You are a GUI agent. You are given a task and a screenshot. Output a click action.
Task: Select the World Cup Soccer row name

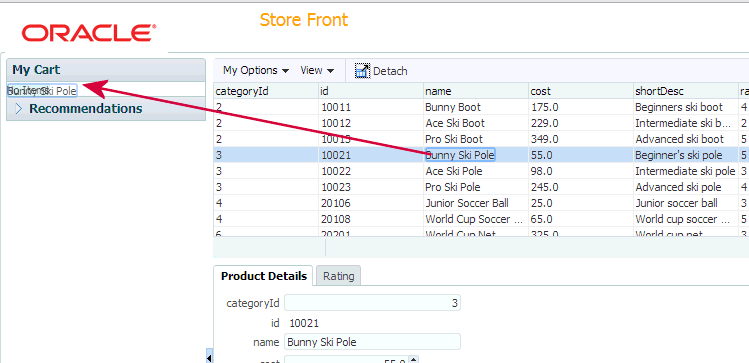474,219
